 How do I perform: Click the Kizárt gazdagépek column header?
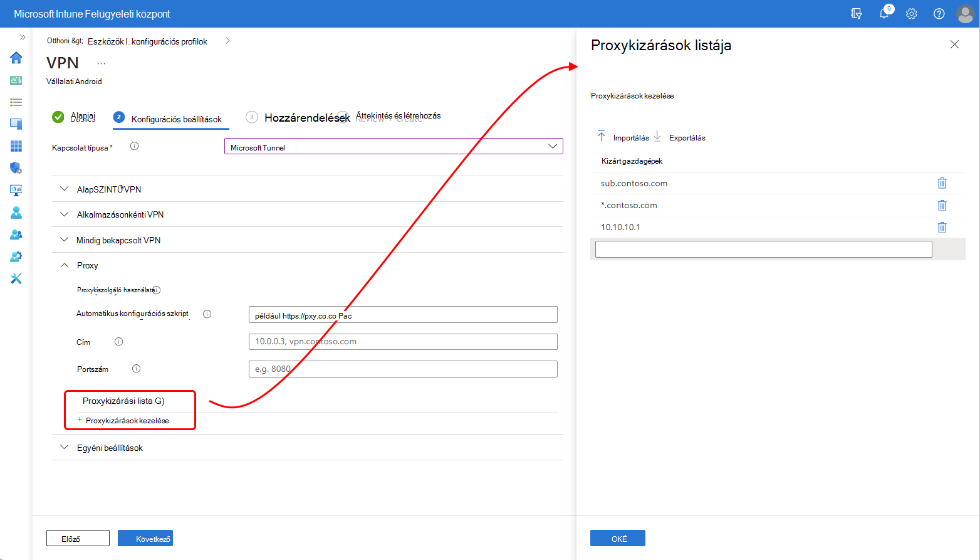[x=632, y=161]
